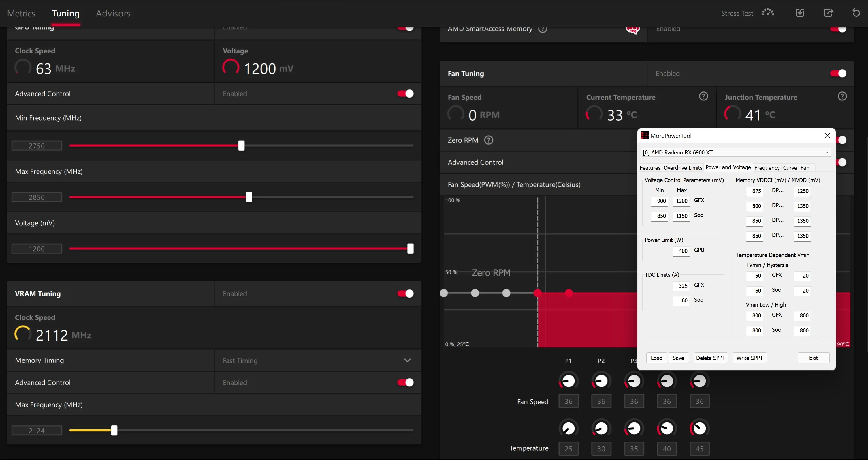Click the Load button in MorePowerTool
The height and width of the screenshot is (460, 868).
tap(656, 358)
